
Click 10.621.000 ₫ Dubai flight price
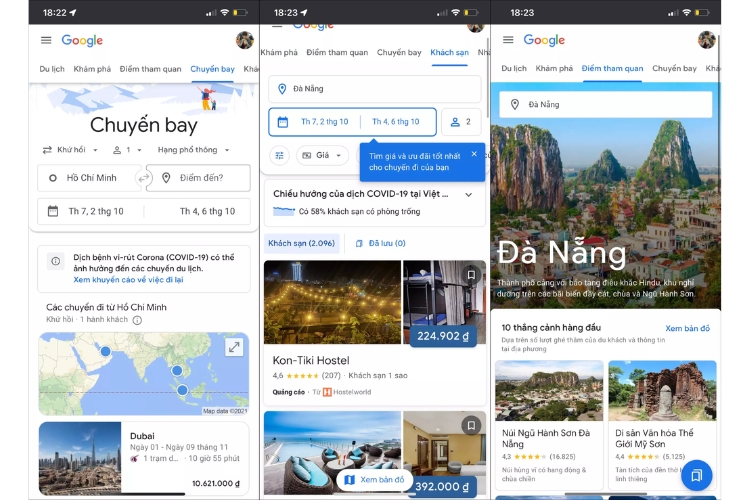[216, 484]
